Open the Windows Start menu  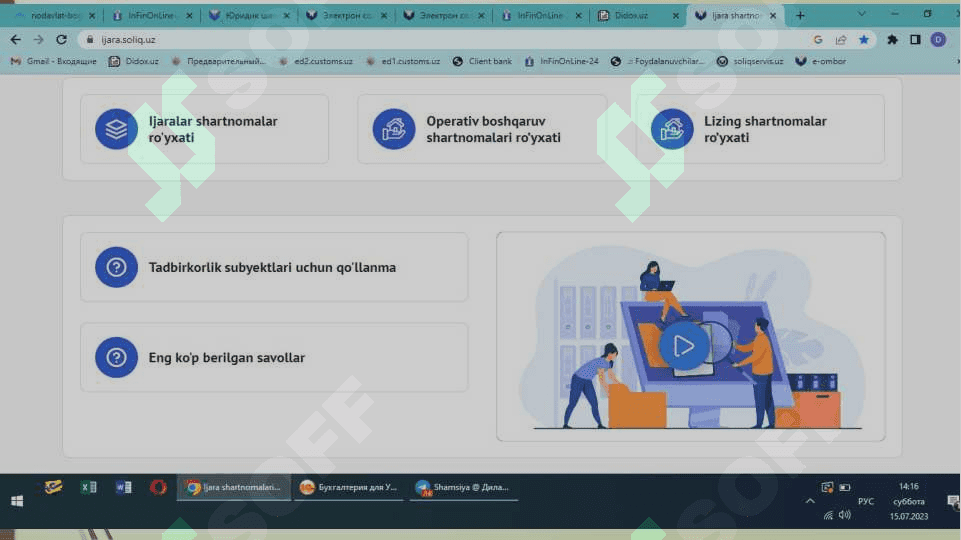click(17, 501)
